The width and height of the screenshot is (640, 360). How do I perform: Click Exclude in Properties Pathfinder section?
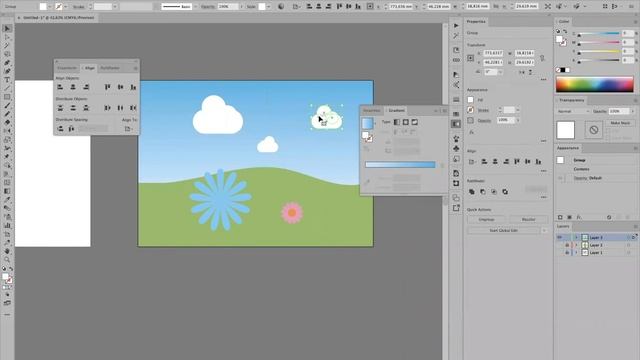pos(505,191)
